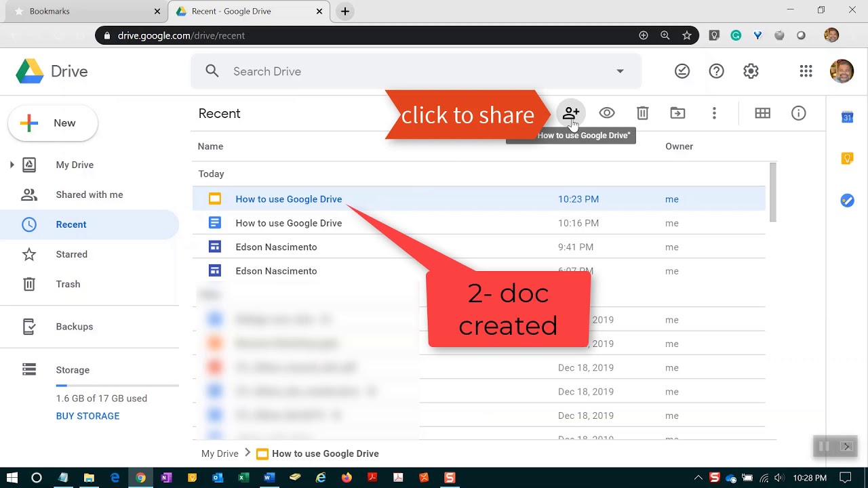Image resolution: width=868 pixels, height=488 pixels.
Task: Select the How to use Google Drive 10:23 PM file
Action: [x=479, y=199]
